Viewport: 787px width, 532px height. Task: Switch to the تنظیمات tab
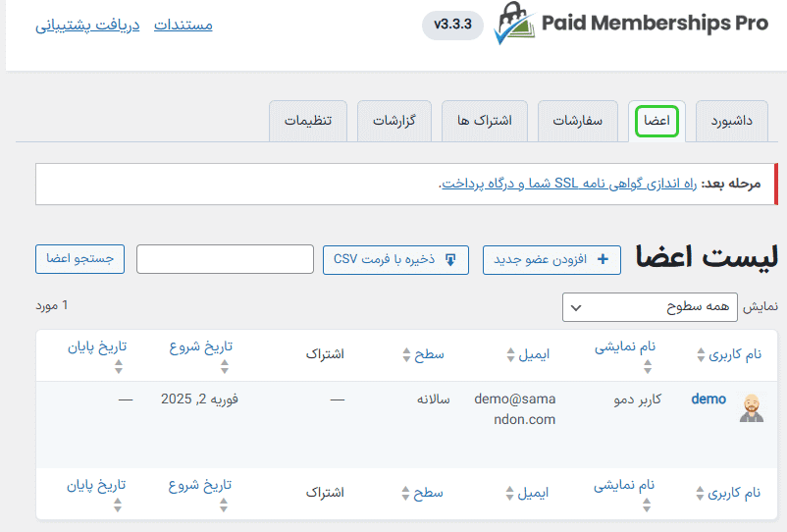(x=308, y=121)
